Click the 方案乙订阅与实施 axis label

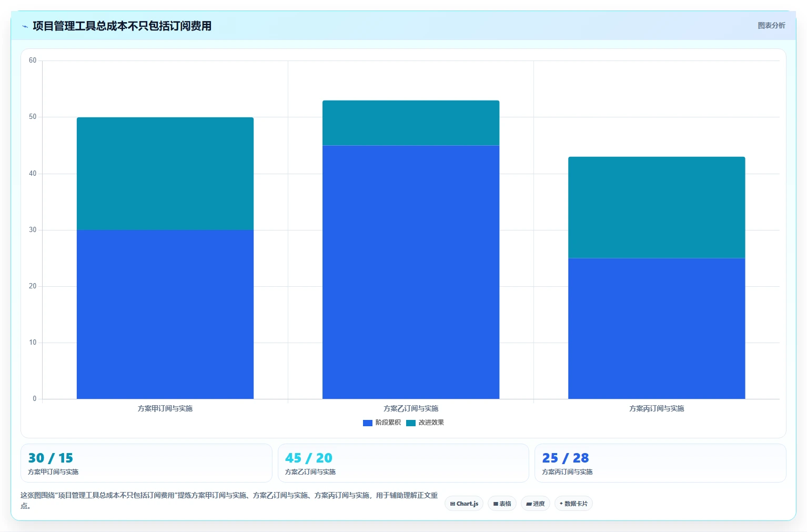tap(411, 408)
